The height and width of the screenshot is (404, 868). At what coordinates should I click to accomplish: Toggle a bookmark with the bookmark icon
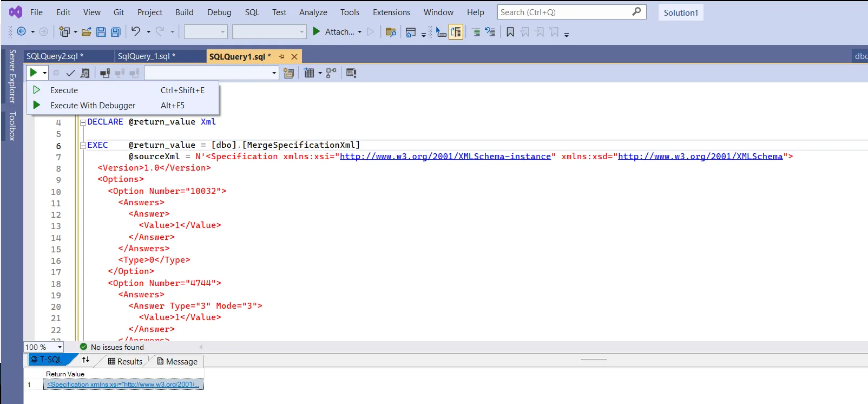pyautogui.click(x=510, y=32)
